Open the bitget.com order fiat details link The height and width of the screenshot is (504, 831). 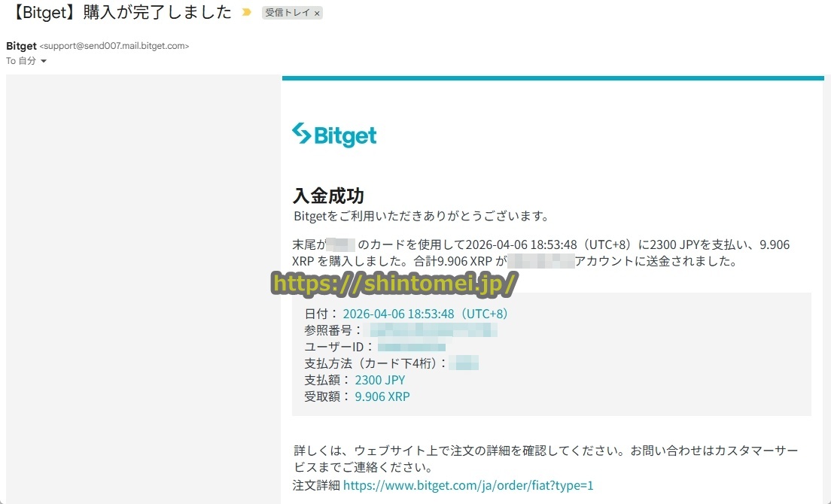click(468, 485)
